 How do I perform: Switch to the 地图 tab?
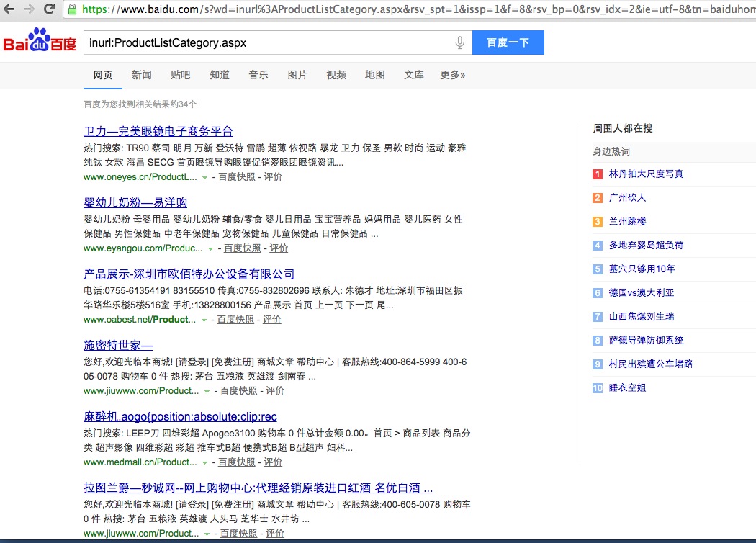[375, 75]
